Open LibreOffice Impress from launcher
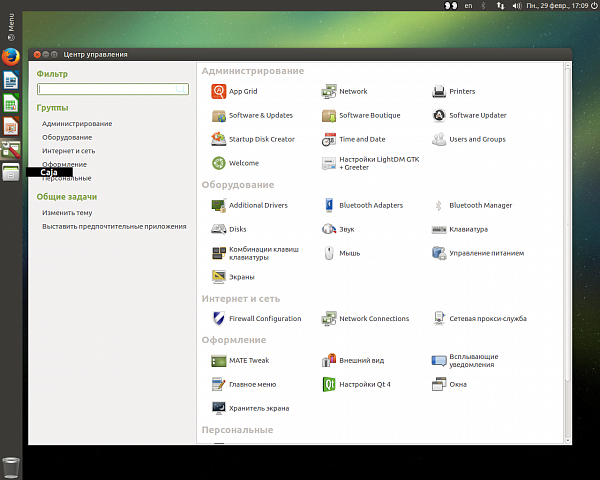The height and width of the screenshot is (480, 600). [11, 126]
